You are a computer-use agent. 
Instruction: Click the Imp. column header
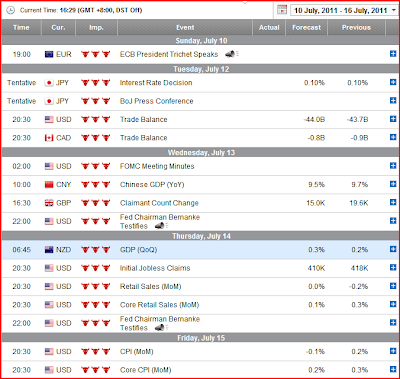point(96,28)
